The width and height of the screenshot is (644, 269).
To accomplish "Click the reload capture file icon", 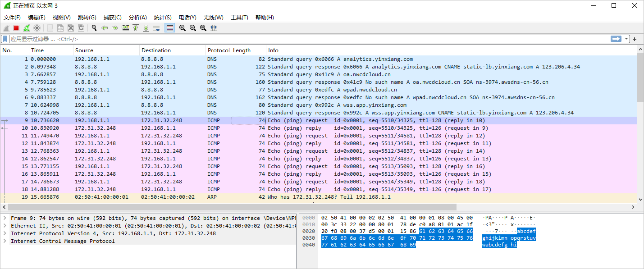I will [x=81, y=28].
